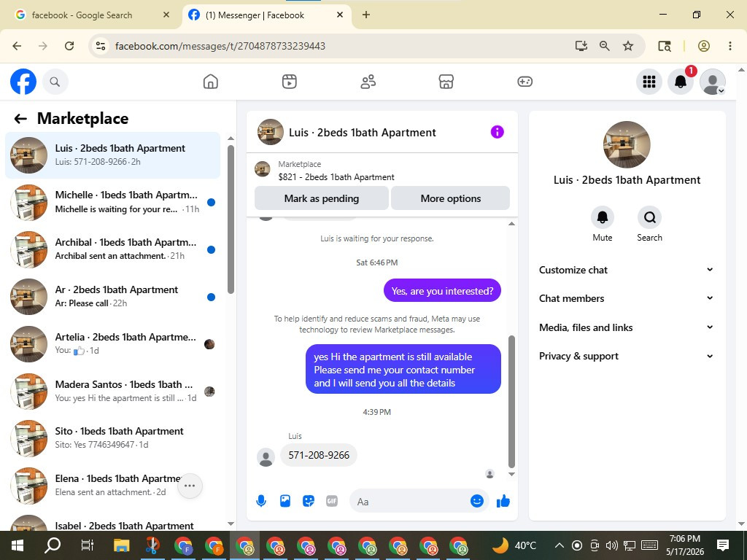Click the Facebook logo icon

point(23,82)
